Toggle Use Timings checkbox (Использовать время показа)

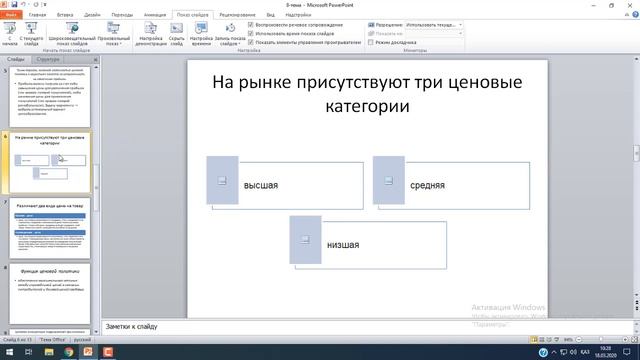click(251, 33)
